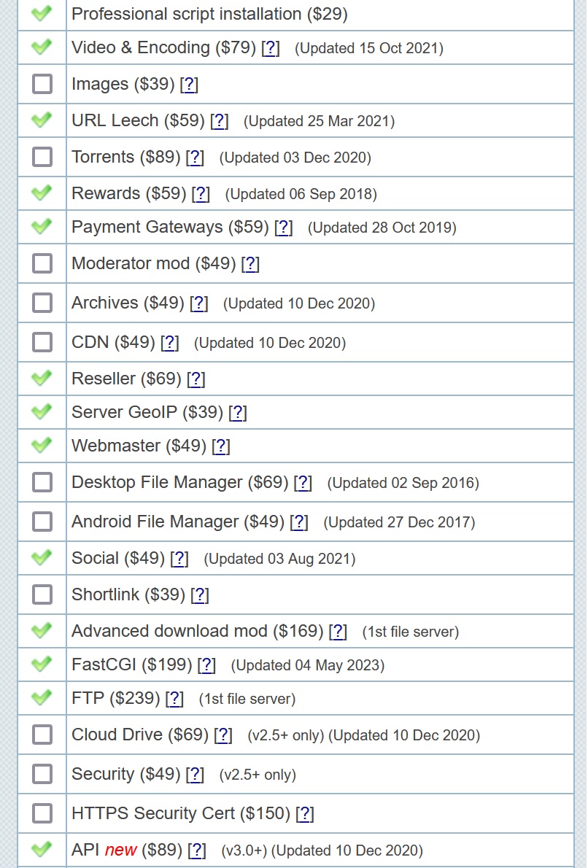Click green checkmark for Server GeoIP
The image size is (588, 868).
pyautogui.click(x=42, y=412)
